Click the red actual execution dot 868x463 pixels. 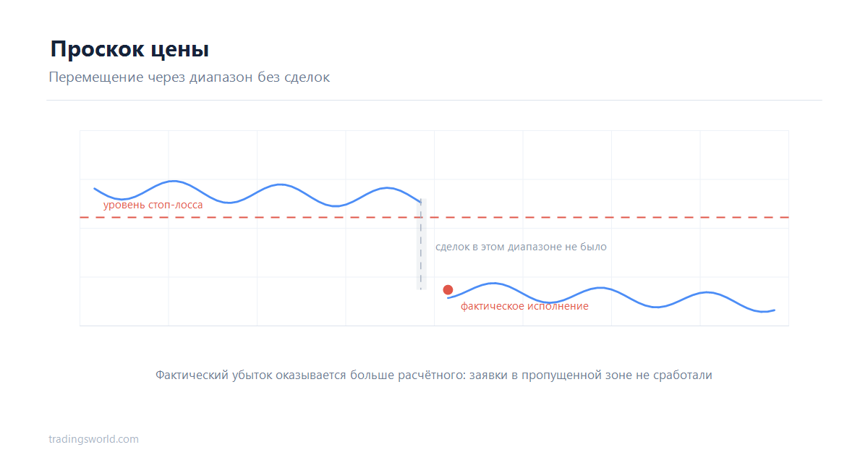[448, 289]
